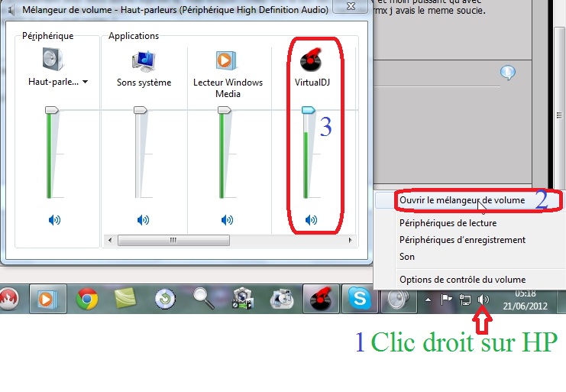
Task: Choose Son in the context menu
Action: click(x=407, y=257)
